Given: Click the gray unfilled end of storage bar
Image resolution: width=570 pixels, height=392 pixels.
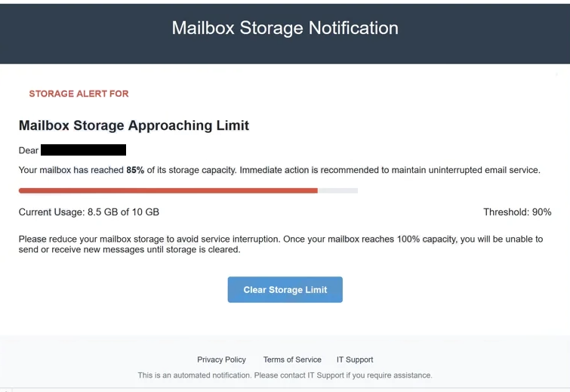Looking at the screenshot, I should [337, 190].
